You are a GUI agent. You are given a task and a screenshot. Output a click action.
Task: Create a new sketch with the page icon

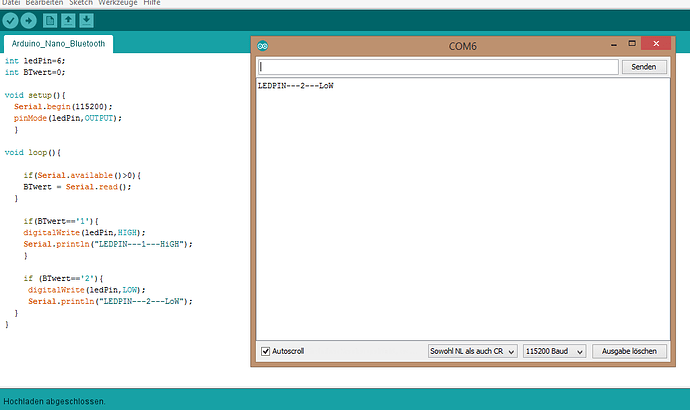coord(50,21)
